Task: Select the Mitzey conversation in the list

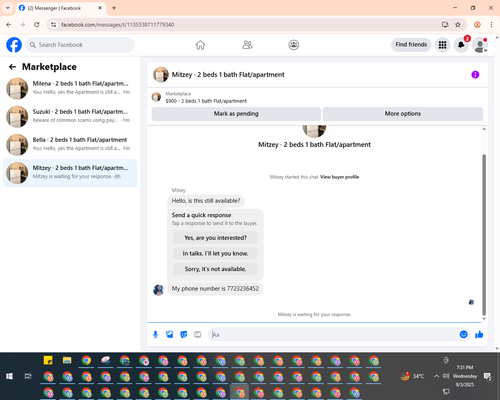Action: pos(70,173)
